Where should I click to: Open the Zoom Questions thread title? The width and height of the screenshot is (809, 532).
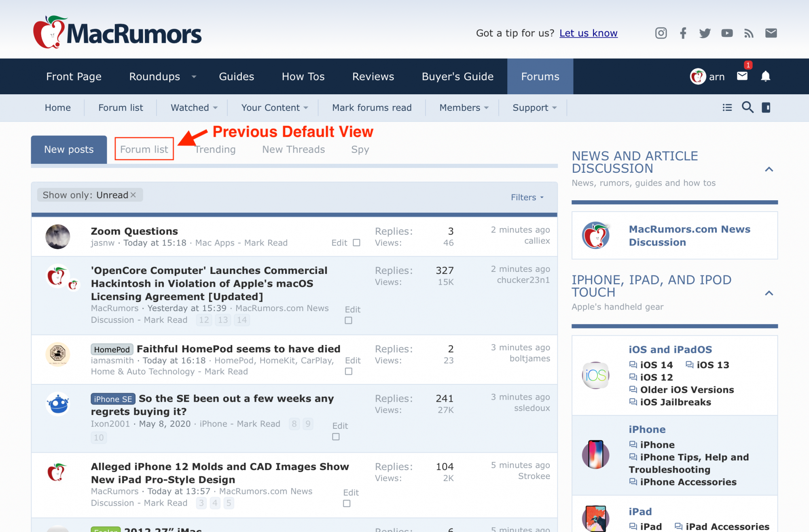[134, 231]
